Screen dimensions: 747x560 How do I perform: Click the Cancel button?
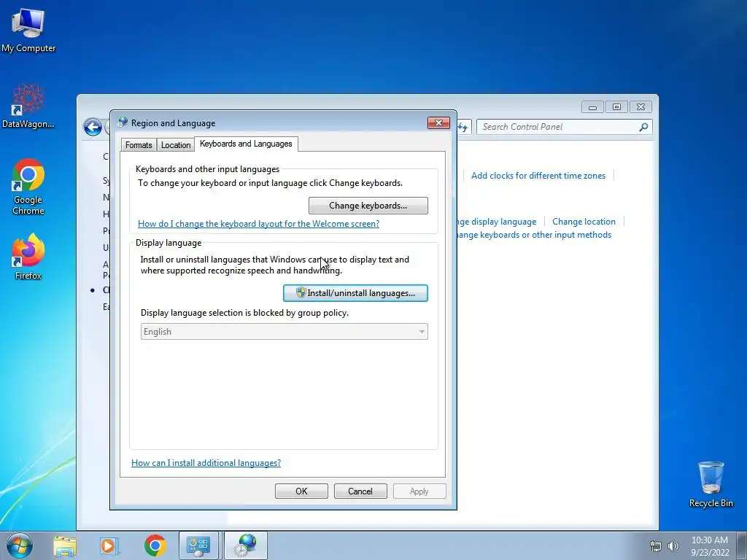pyautogui.click(x=360, y=491)
